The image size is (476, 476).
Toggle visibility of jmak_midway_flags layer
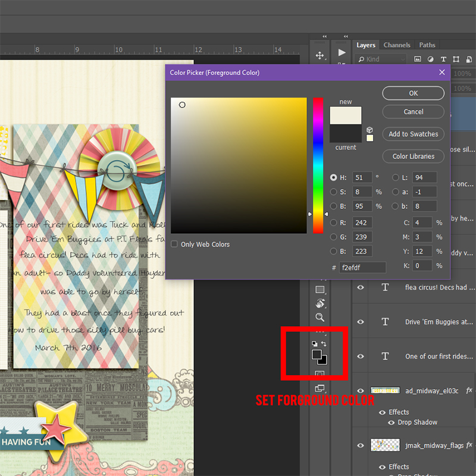tap(361, 445)
